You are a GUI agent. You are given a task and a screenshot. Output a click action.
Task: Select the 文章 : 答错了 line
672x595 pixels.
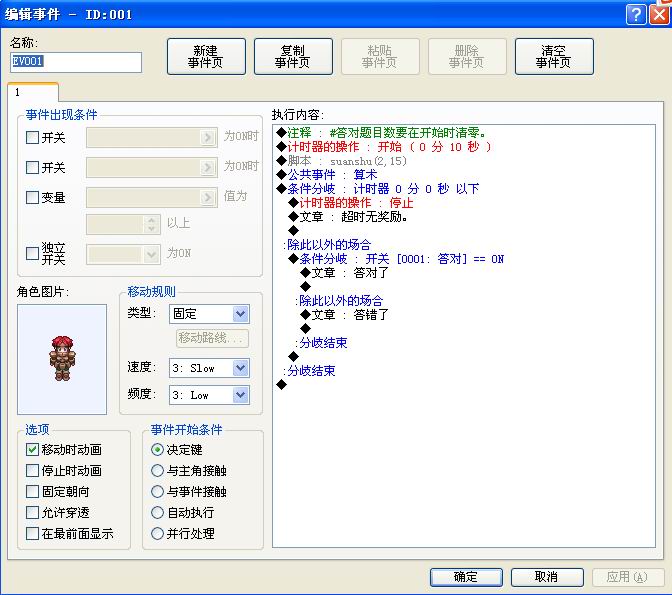pos(344,315)
